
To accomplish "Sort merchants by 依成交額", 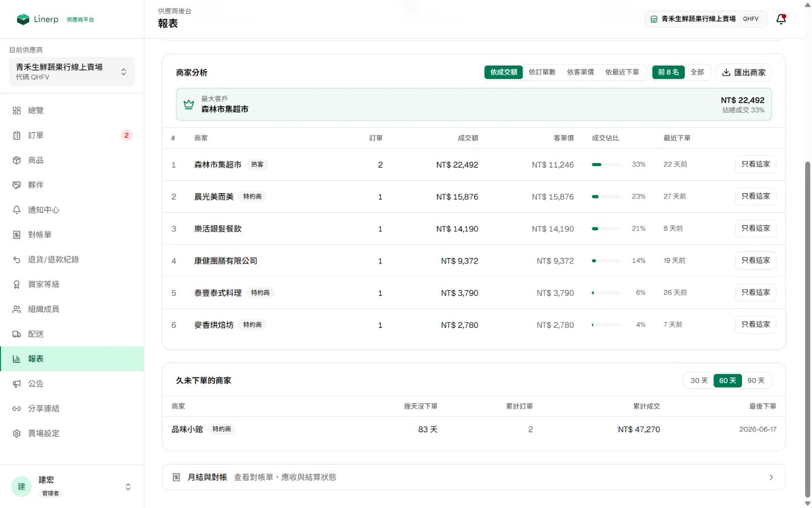I will click(504, 72).
